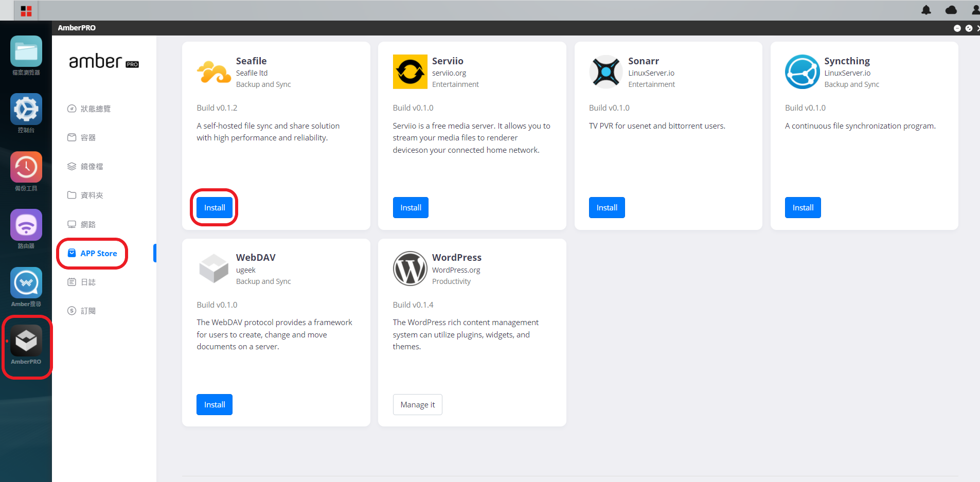Viewport: 980px width, 482px height.
Task: Launch the backup tool clock icon
Action: point(26,167)
